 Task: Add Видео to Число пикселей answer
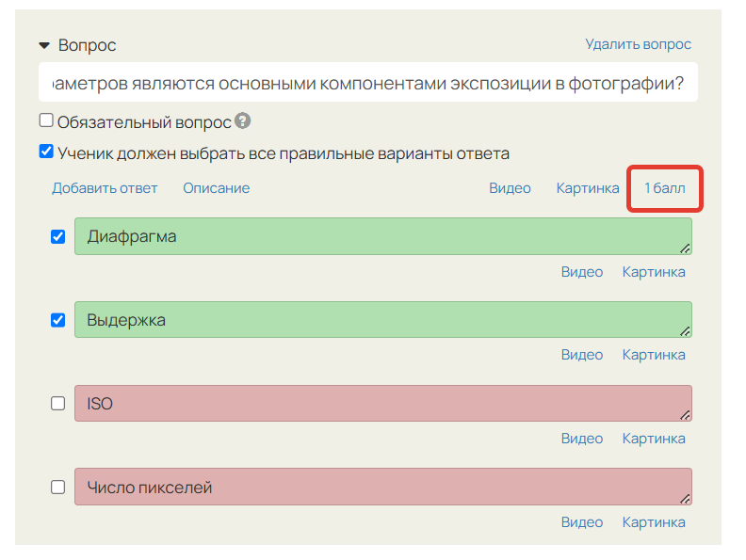point(582,522)
